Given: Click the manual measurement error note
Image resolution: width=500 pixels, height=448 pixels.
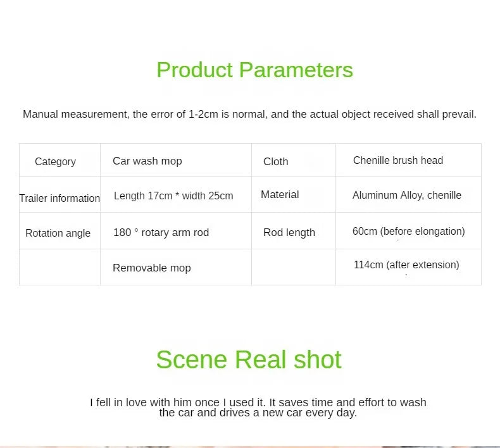Looking at the screenshot, I should pos(249,115).
